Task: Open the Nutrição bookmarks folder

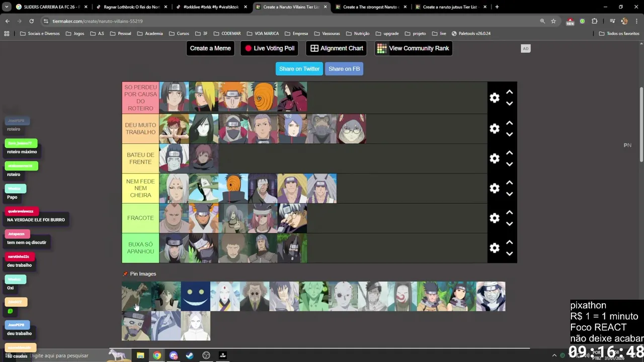Action: 358,34
